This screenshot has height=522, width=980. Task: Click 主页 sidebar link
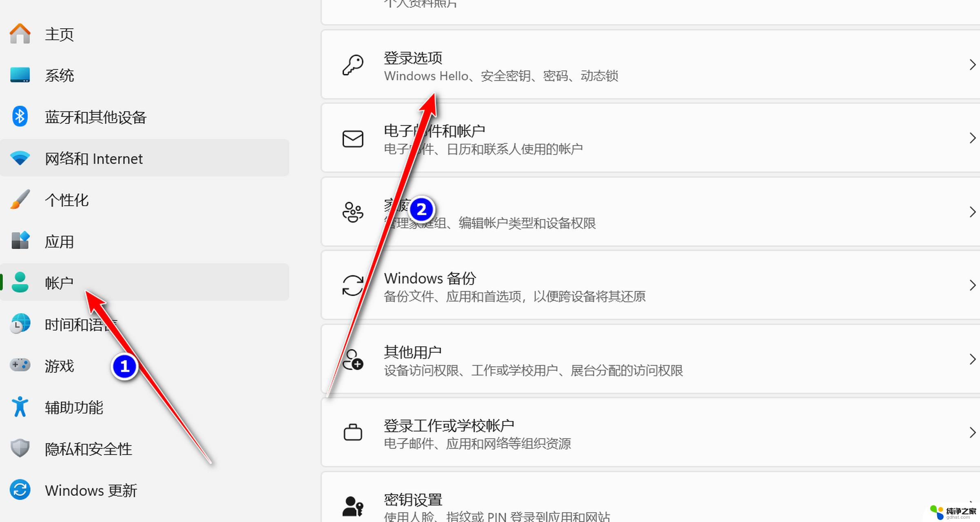tap(58, 34)
